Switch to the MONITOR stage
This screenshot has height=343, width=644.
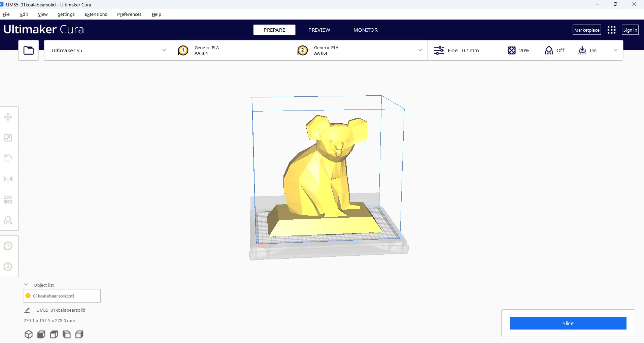point(366,30)
